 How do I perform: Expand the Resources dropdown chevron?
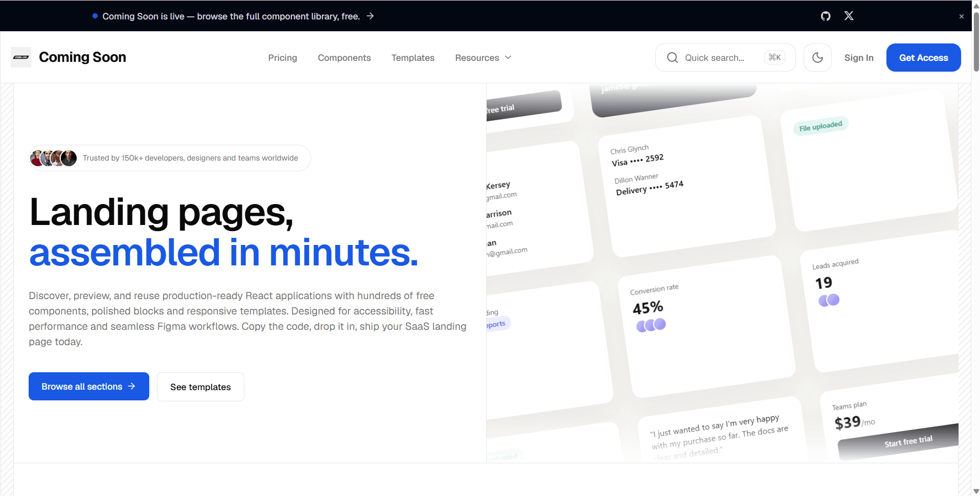pos(508,57)
